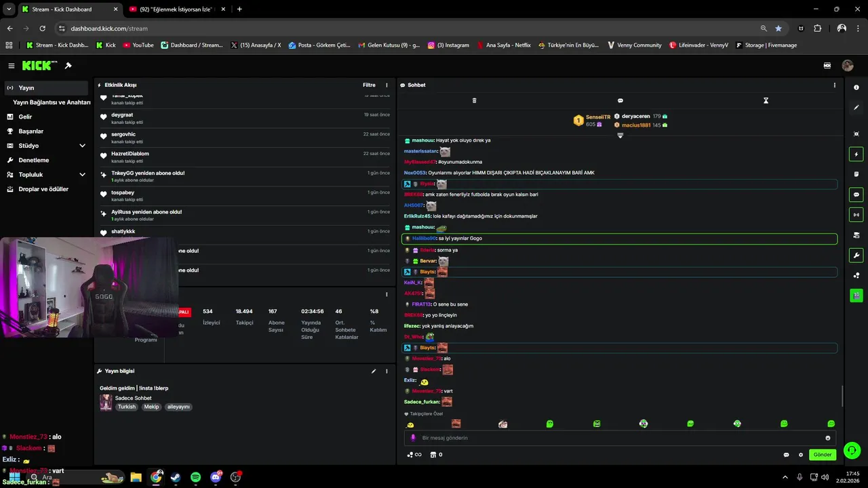Screen dimensions: 868x488
Task: Click SenseiiTR on the chat leaderboard
Action: point(598,117)
